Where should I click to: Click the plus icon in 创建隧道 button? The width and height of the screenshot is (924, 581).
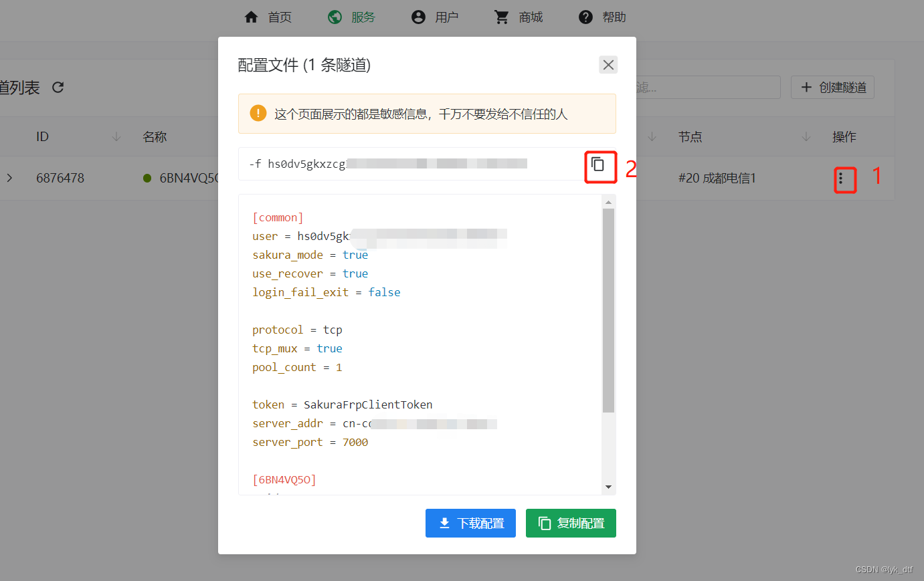click(x=806, y=87)
